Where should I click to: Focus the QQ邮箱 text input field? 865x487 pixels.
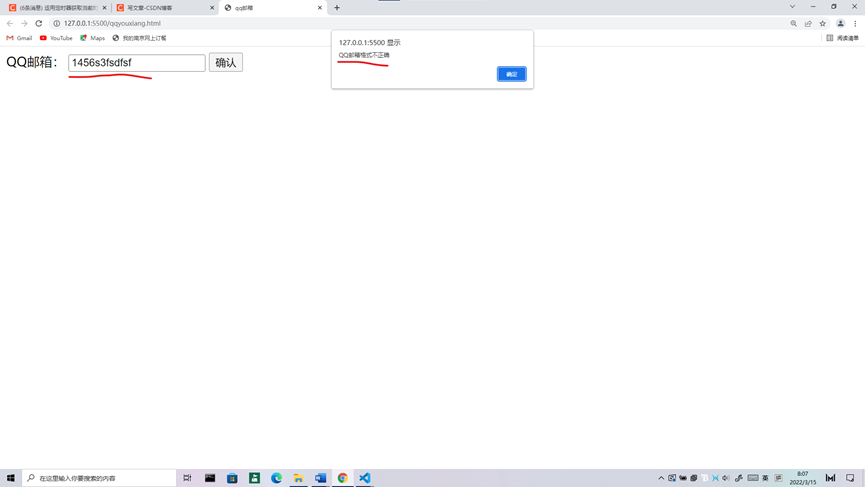[x=137, y=62]
